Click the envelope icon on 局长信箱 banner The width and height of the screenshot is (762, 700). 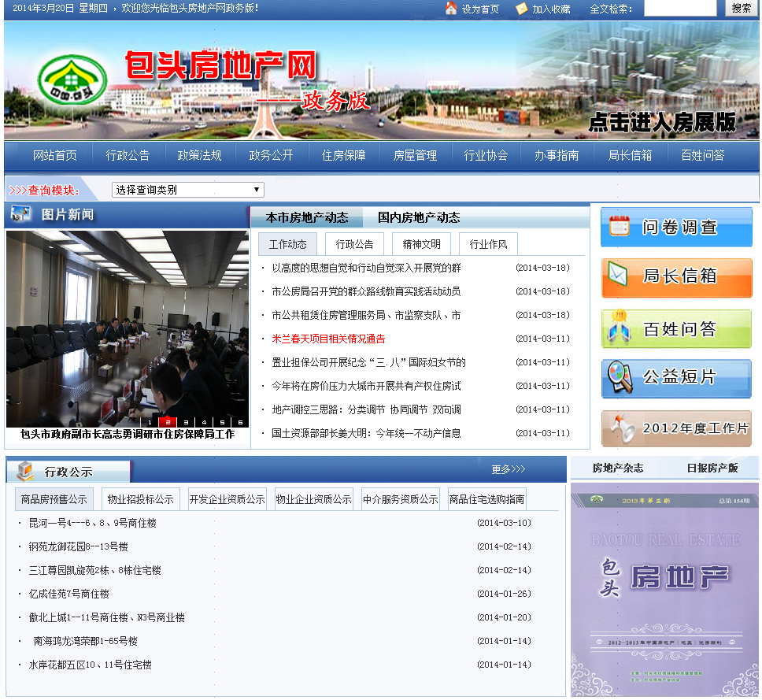click(x=620, y=277)
